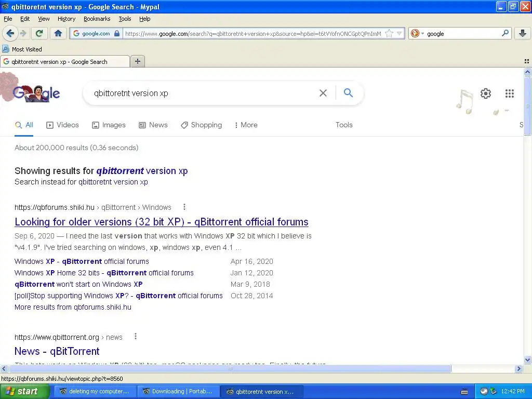Click the Most Visited bookmark icon

click(x=5, y=49)
